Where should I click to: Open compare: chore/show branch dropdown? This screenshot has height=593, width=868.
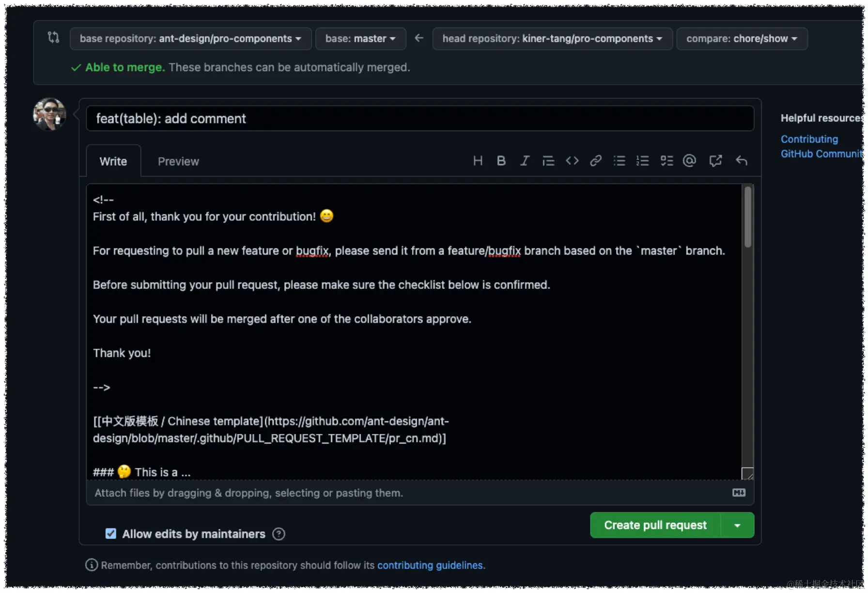coord(742,39)
